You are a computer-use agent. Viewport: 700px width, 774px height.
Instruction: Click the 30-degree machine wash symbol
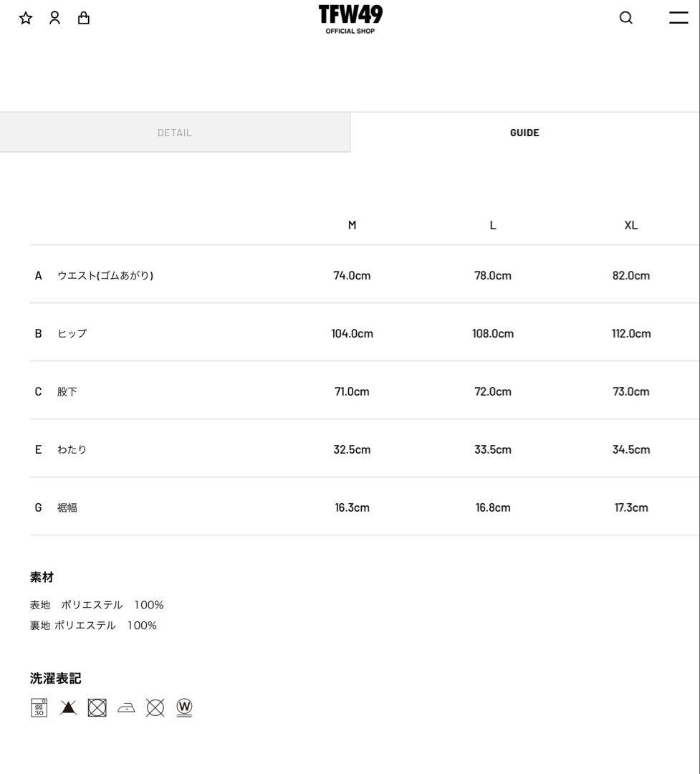pos(39,707)
